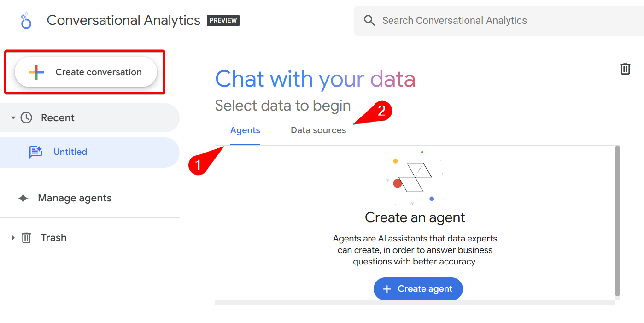Image resolution: width=644 pixels, height=323 pixels.
Task: Click the multicolor plus icon
Action: (36, 72)
